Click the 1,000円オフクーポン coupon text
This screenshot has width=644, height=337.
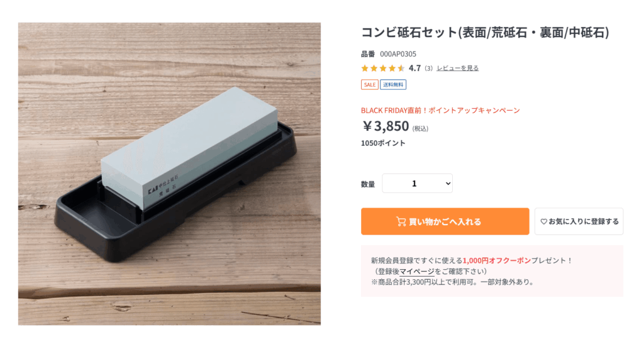(497, 261)
